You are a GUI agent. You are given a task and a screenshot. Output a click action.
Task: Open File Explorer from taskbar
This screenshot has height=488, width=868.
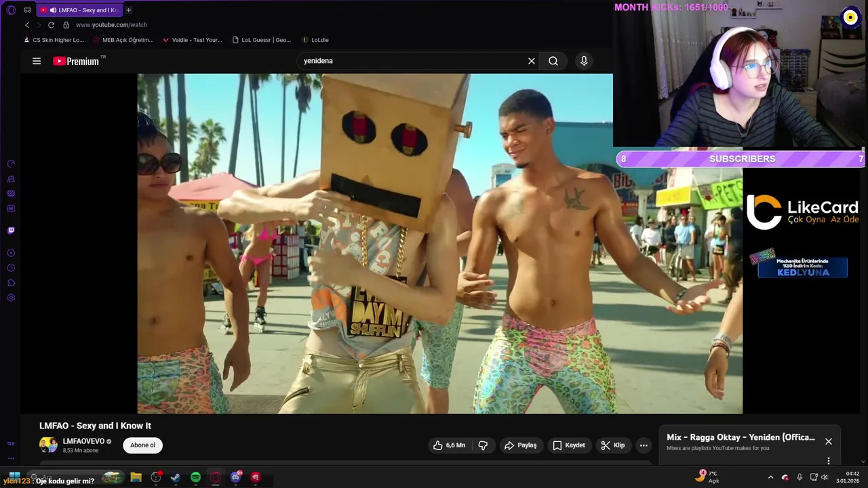coord(136,477)
